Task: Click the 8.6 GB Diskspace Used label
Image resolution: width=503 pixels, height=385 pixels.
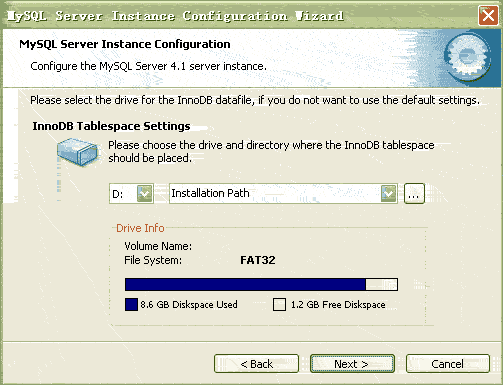Action: click(x=189, y=304)
